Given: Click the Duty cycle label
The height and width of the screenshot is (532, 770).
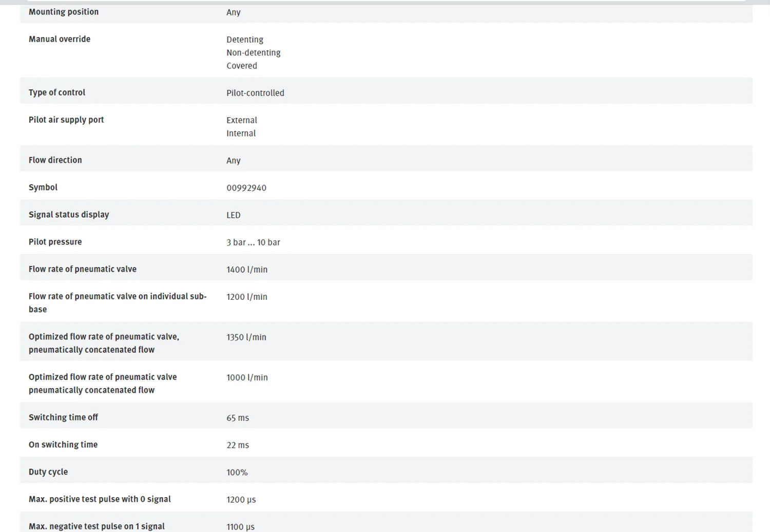Looking at the screenshot, I should [48, 472].
